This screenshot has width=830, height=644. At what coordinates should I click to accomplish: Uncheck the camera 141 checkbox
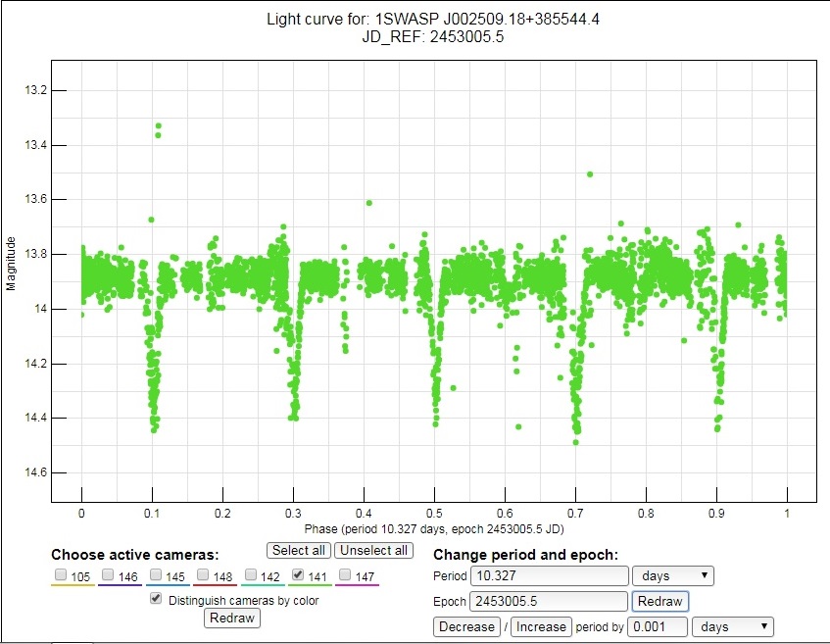[x=299, y=575]
